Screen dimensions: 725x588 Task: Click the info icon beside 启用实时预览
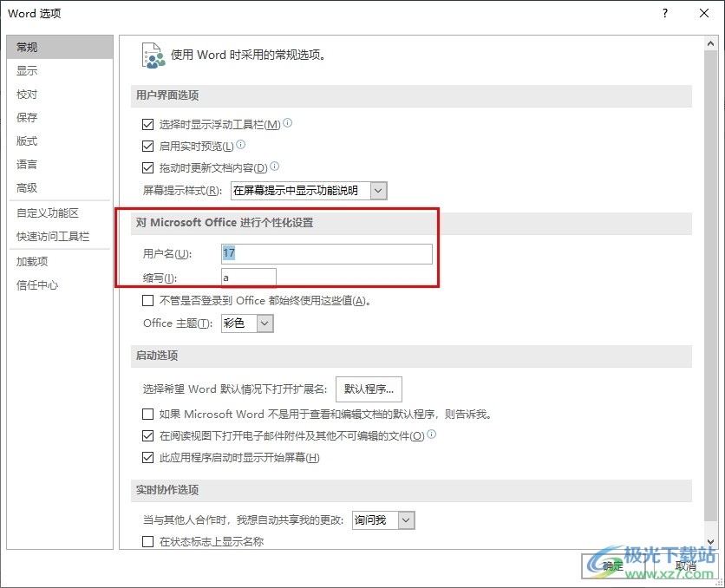241,145
